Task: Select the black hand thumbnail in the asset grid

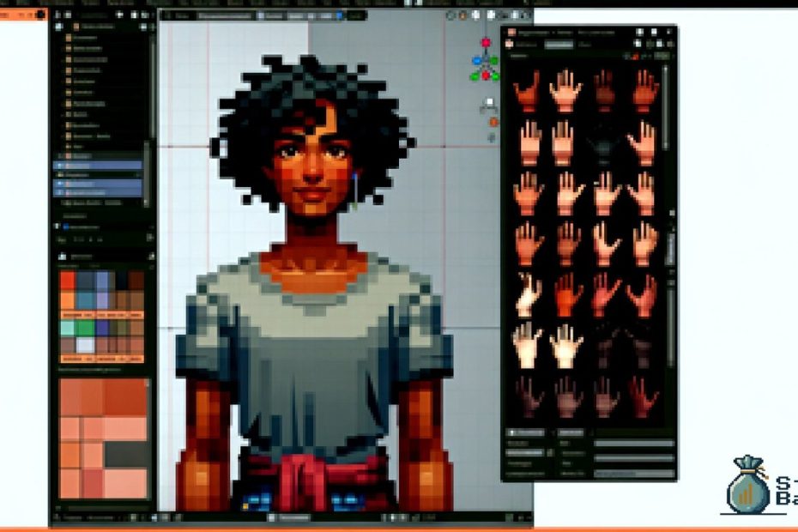Action: (605, 139)
